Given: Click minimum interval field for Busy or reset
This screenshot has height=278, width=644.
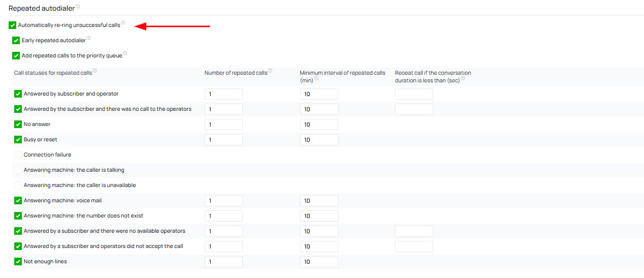Looking at the screenshot, I should [319, 140].
